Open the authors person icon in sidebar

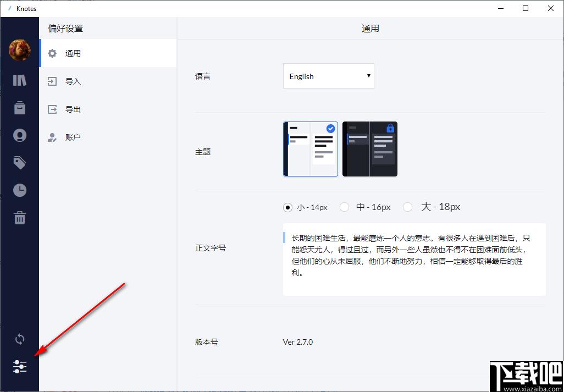[x=20, y=135]
